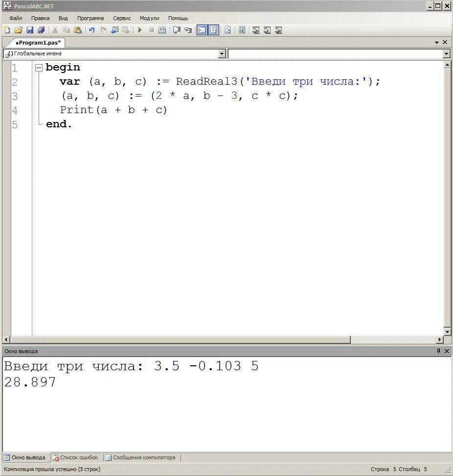Click the Paste clipboard icon
453x476 pixels.
point(78,30)
